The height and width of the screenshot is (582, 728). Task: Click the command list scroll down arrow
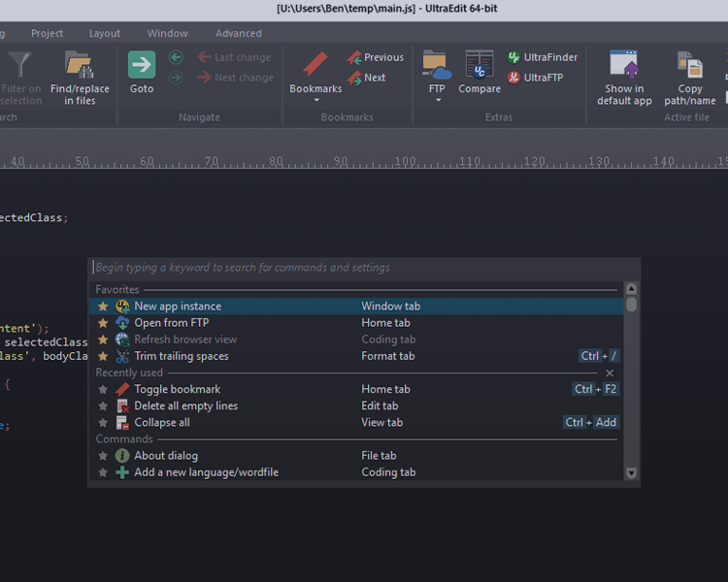point(631,473)
